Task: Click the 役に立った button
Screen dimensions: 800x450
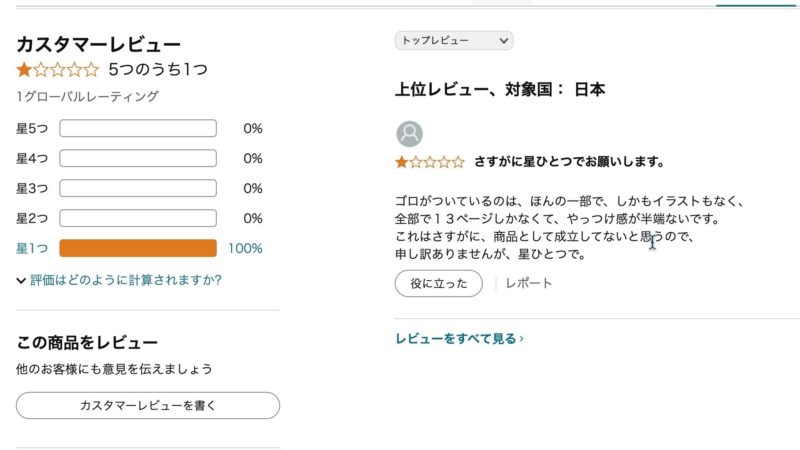Action: click(x=438, y=283)
